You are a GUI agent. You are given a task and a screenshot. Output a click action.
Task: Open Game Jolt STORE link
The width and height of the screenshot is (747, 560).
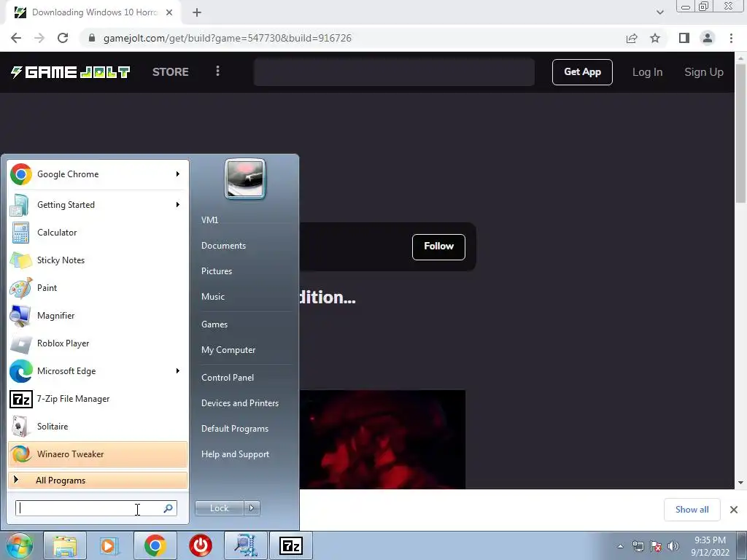pos(171,72)
